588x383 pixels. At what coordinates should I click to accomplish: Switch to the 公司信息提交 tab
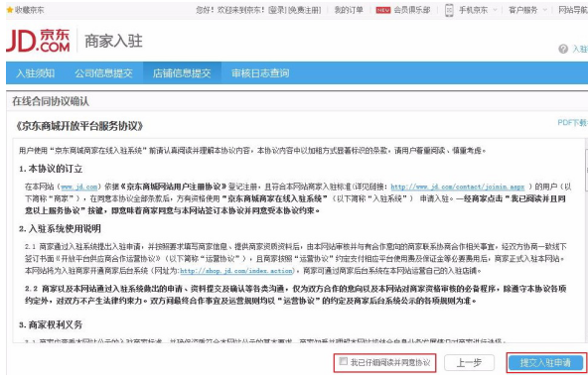click(x=103, y=73)
